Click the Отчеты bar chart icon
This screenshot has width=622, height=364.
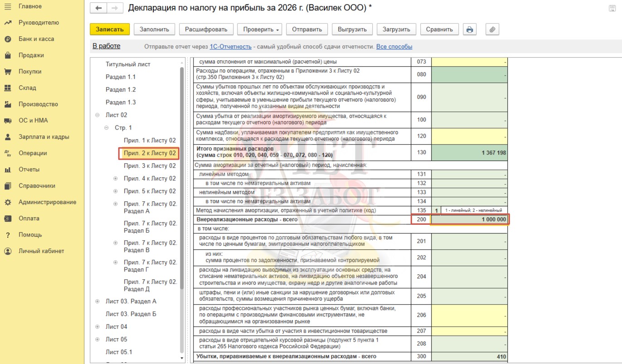7,170
